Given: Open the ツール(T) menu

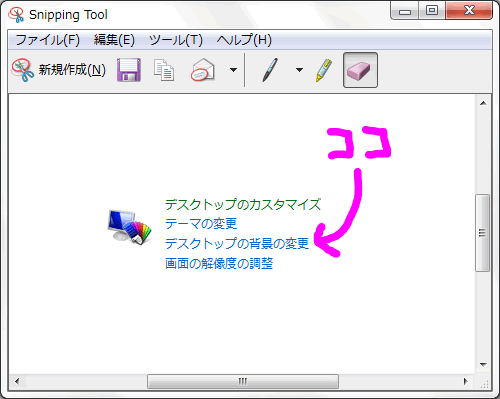Looking at the screenshot, I should [176, 40].
